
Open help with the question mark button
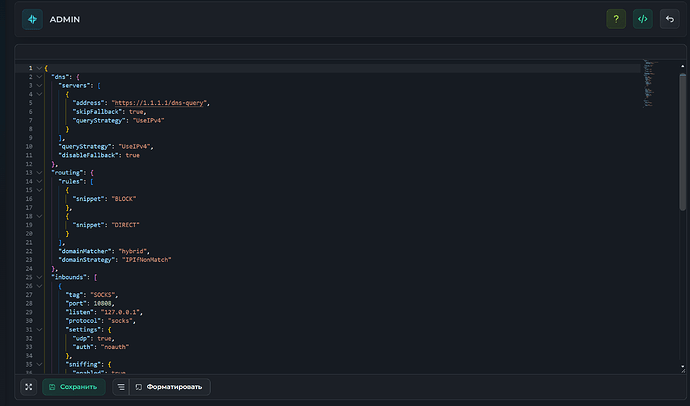click(x=616, y=19)
